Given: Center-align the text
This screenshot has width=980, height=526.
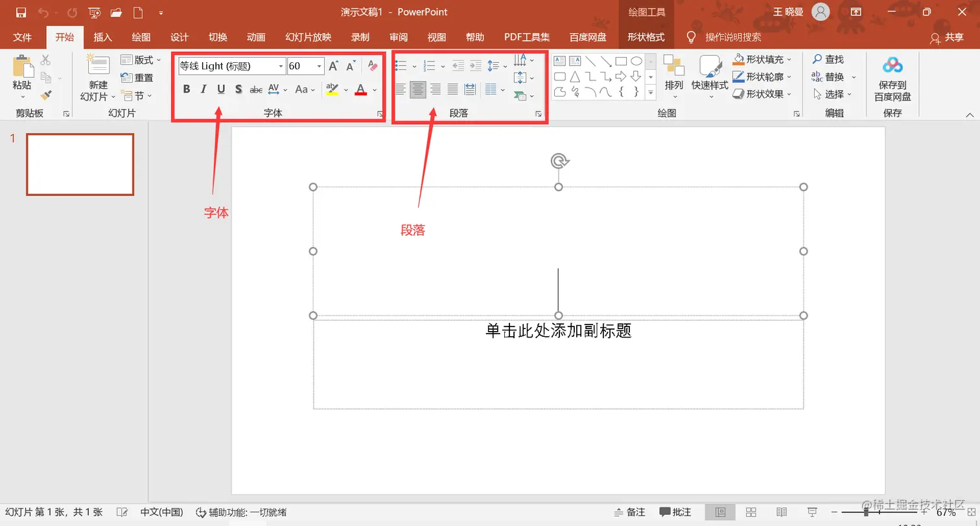Looking at the screenshot, I should (x=418, y=89).
